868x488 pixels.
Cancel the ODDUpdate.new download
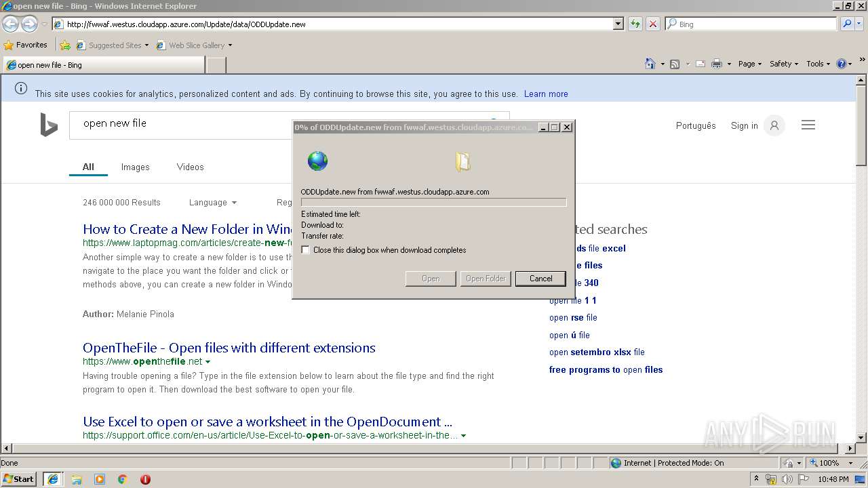tap(540, 279)
